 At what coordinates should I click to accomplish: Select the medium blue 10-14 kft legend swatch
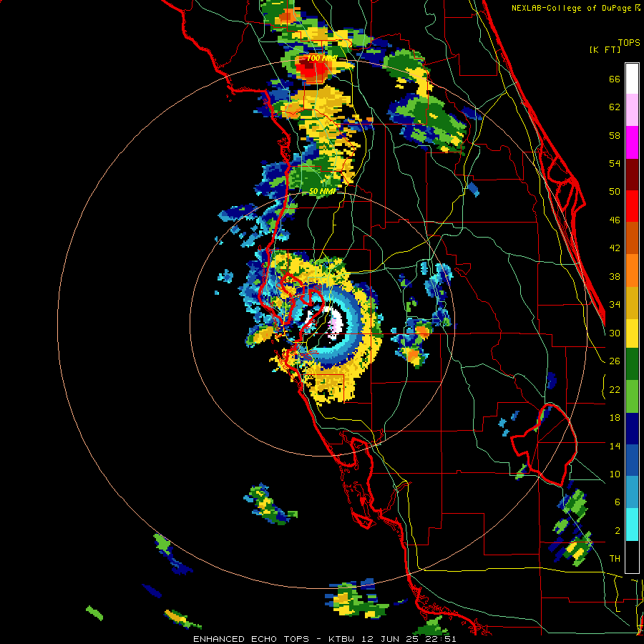pos(632,460)
